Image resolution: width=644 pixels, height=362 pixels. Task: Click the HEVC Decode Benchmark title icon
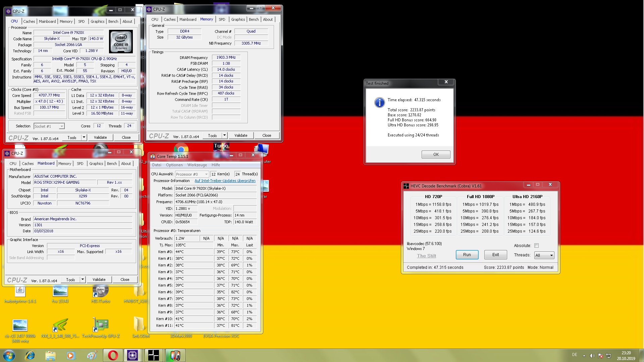click(x=406, y=186)
